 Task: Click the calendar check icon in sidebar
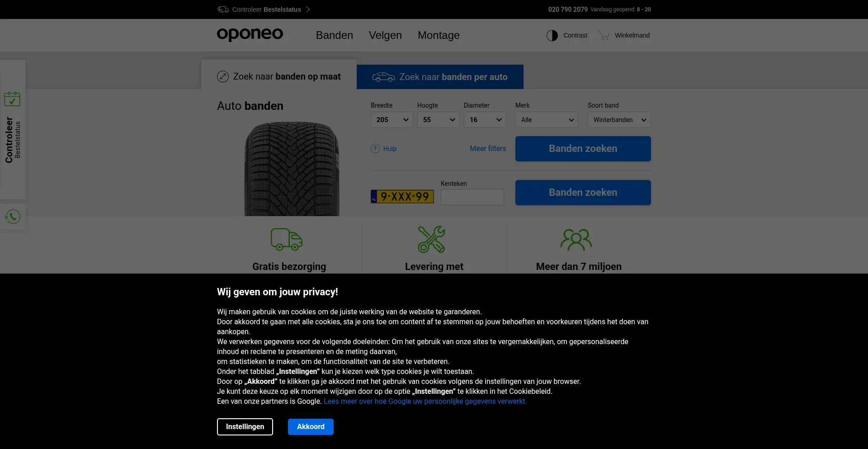pos(12,99)
